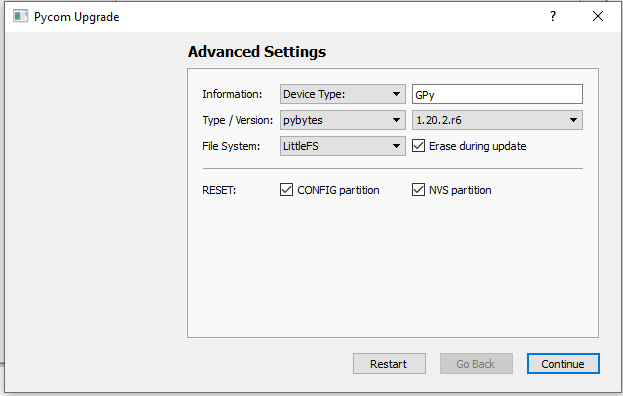Close the Pycom Upgrade dialog
Screen dimensions: 623x396
[x=598, y=16]
